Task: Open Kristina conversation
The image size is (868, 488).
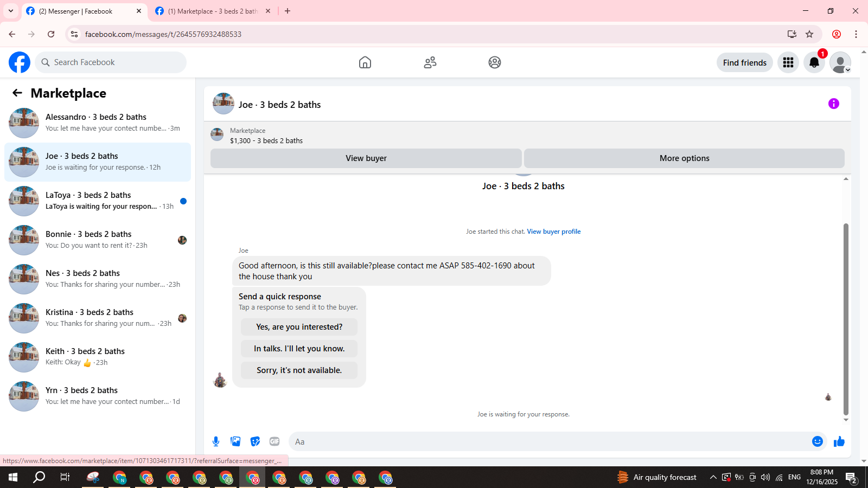Action: [98, 318]
